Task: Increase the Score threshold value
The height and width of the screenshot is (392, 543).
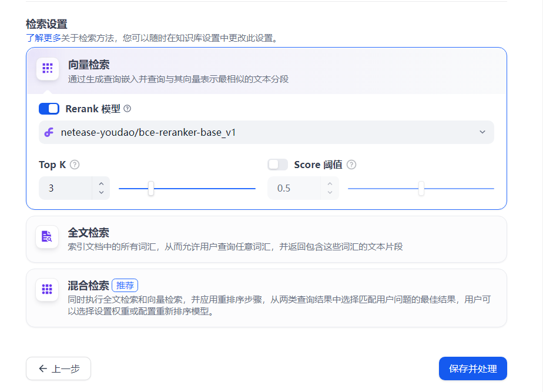Action: pos(330,184)
